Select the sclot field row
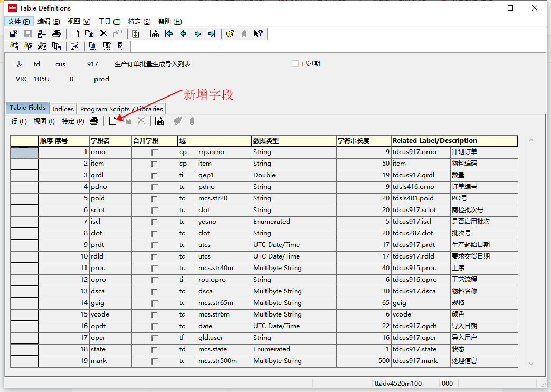 [x=100, y=209]
